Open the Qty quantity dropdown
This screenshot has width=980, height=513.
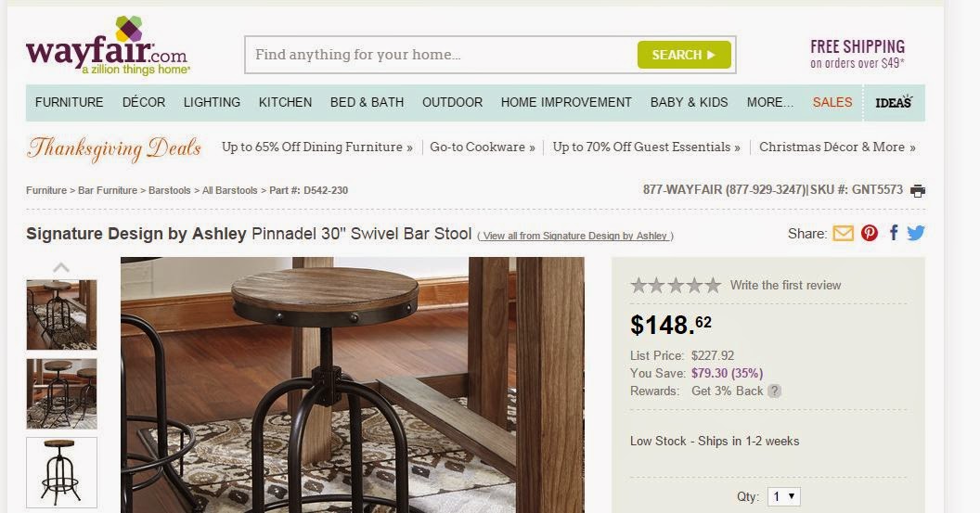click(783, 496)
